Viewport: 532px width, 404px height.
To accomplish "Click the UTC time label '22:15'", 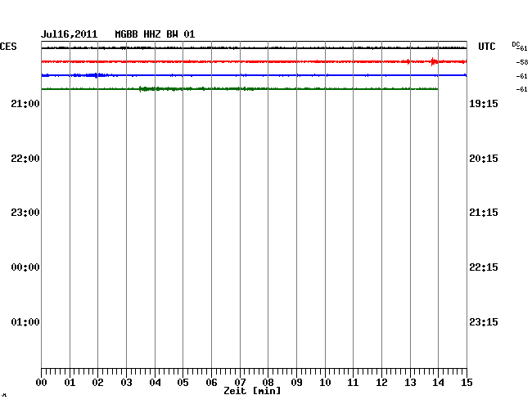I will [484, 267].
